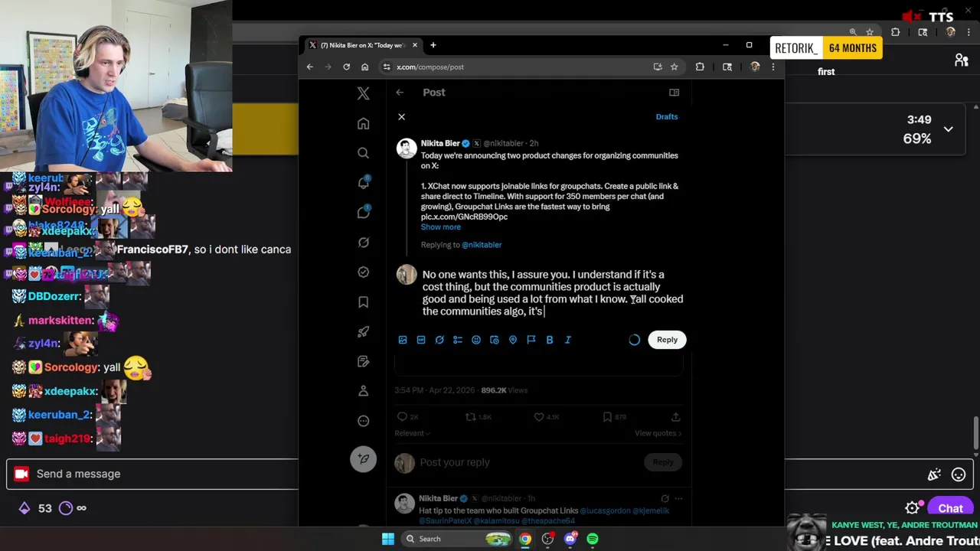Share the tweet via upload icon
This screenshot has height=551, width=980.
tap(675, 417)
